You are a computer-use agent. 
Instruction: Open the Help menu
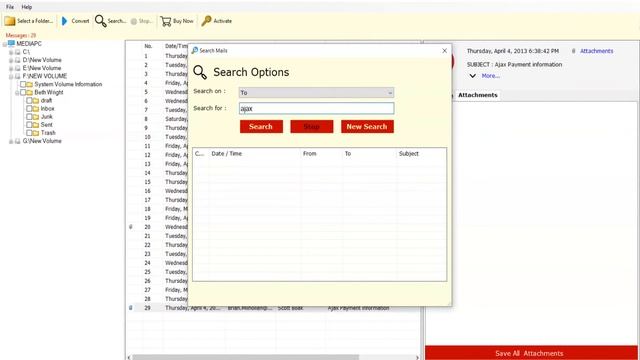(x=27, y=7)
